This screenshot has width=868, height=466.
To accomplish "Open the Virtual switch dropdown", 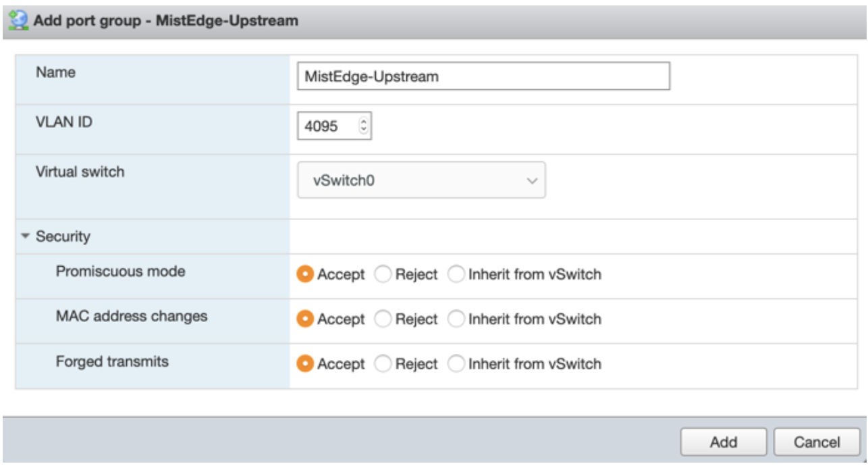I will tap(421, 181).
